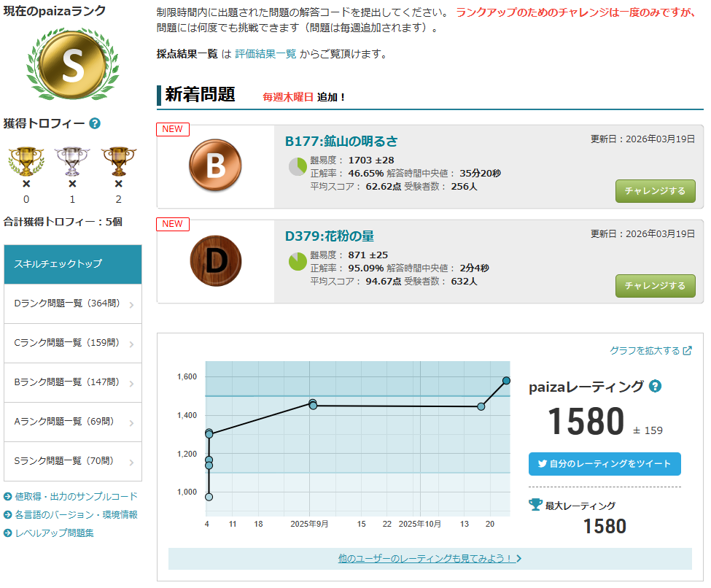Expand Cランク問題一覧 chevron
Viewport: 711px width, 588px height.
pos(131,344)
